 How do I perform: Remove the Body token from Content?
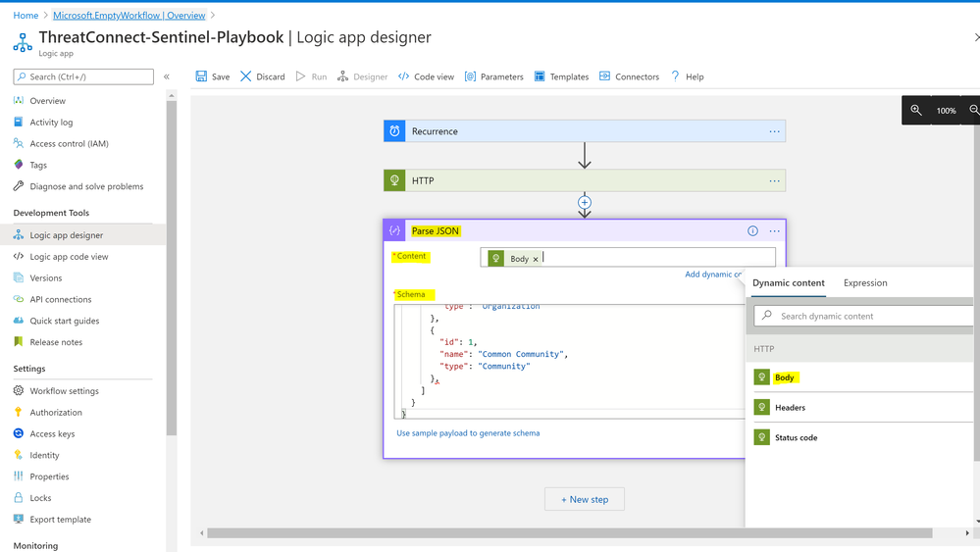[536, 259]
